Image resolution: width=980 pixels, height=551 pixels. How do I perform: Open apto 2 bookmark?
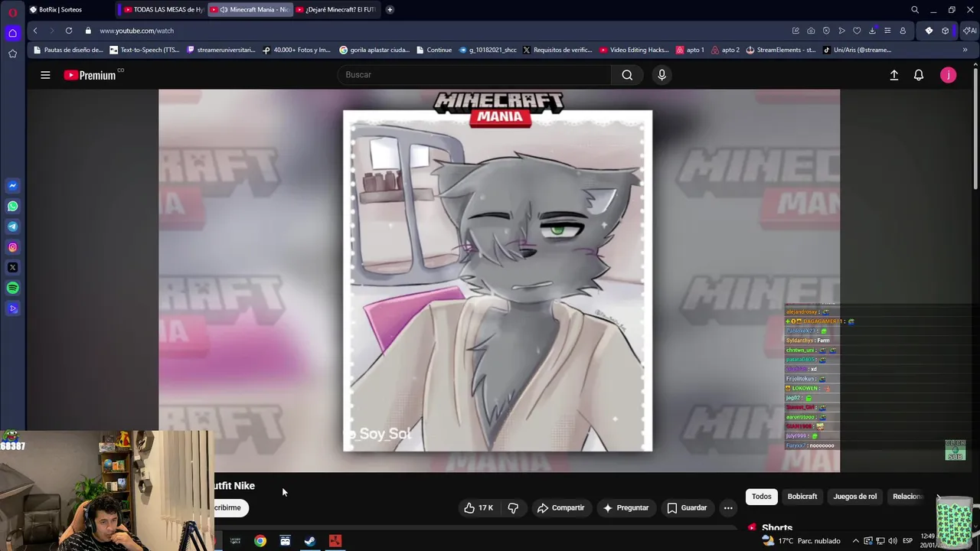(x=725, y=50)
